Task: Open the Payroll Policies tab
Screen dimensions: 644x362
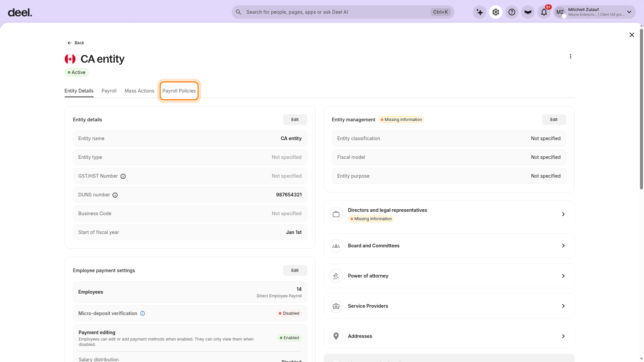Action: [x=179, y=91]
